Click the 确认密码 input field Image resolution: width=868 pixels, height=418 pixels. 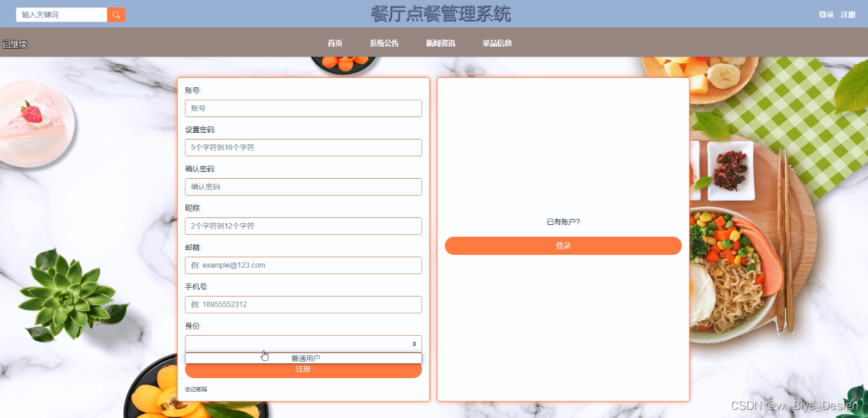303,187
